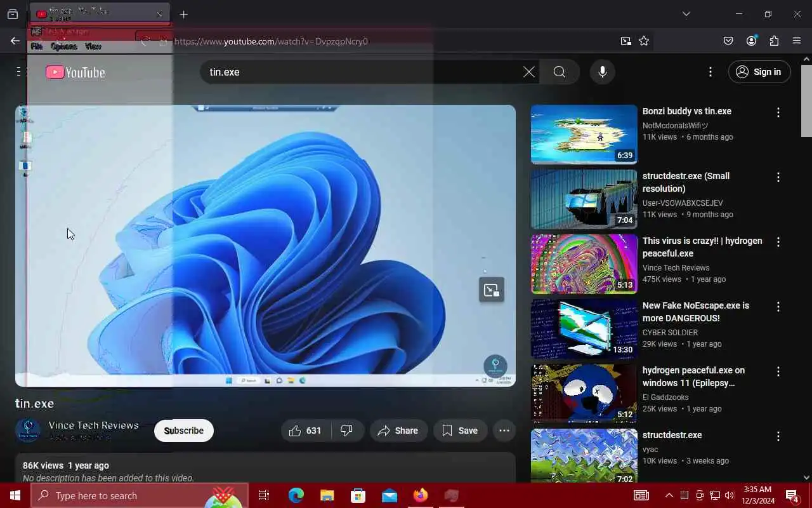
Task: Open Bonzi buddy vs tin.exe thumbnail
Action: [x=584, y=135]
